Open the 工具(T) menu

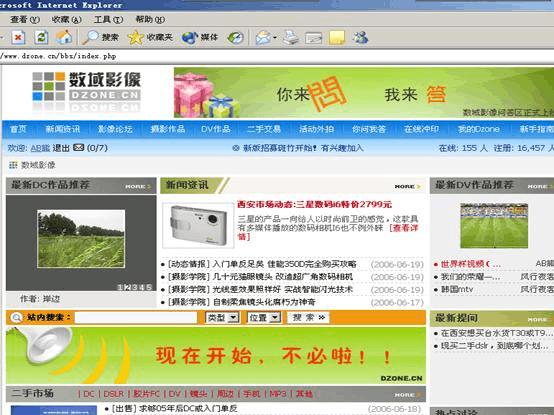108,19
